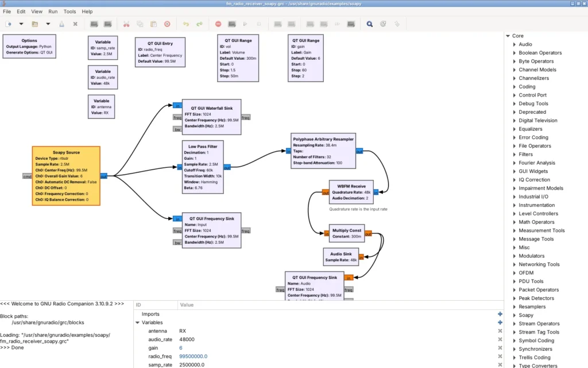Expand the Modulators block category

coord(514,256)
